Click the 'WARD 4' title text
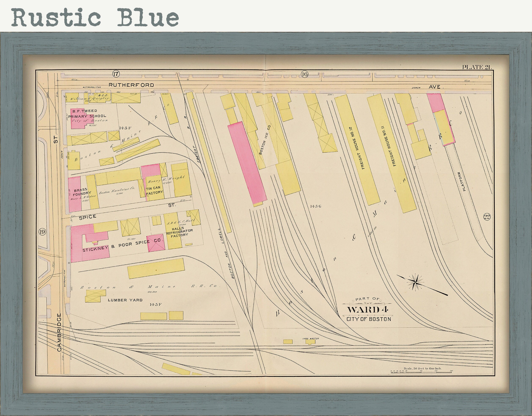The image size is (532, 416). tap(367, 310)
